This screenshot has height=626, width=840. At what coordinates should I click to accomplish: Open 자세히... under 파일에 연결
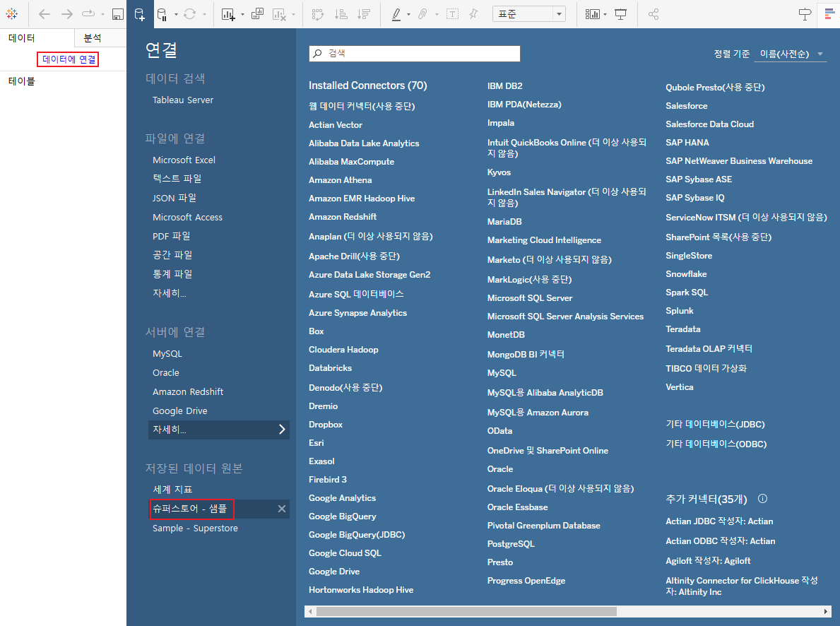170,293
